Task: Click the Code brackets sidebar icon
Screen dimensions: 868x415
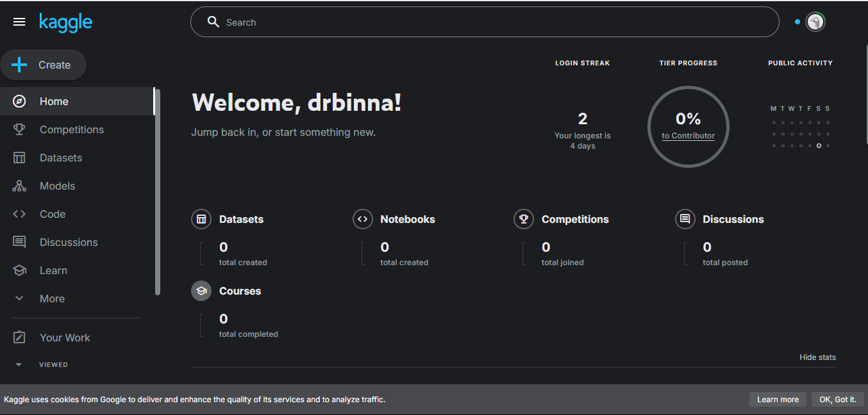Action: (x=19, y=214)
